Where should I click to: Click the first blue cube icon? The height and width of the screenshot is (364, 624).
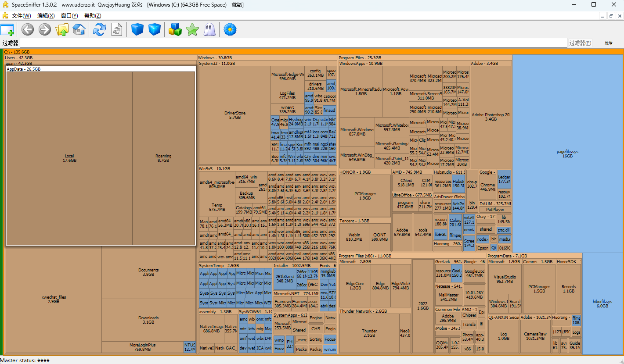coord(137,30)
